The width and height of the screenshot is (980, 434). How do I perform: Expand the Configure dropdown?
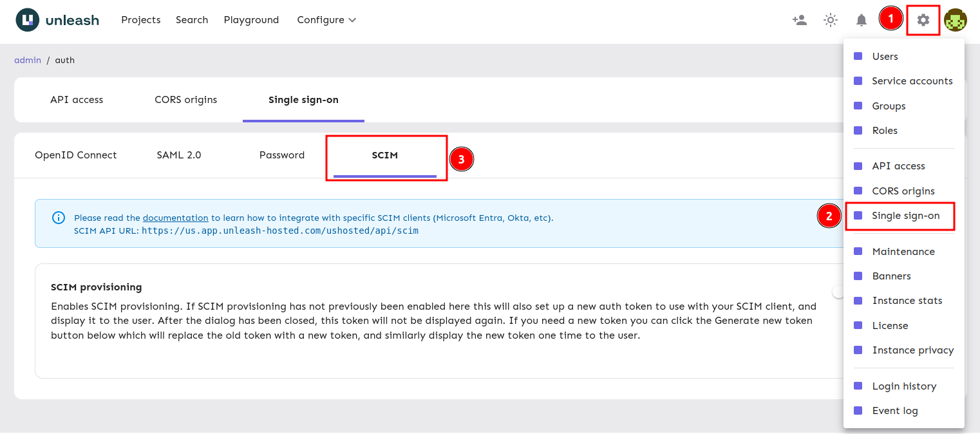326,20
